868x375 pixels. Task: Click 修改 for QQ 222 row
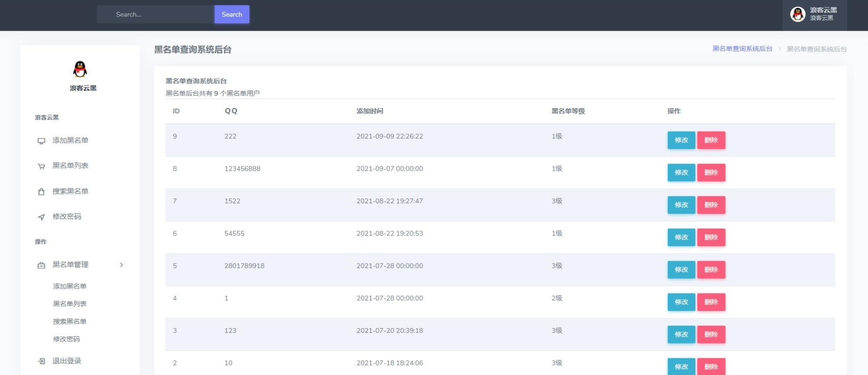pos(681,140)
